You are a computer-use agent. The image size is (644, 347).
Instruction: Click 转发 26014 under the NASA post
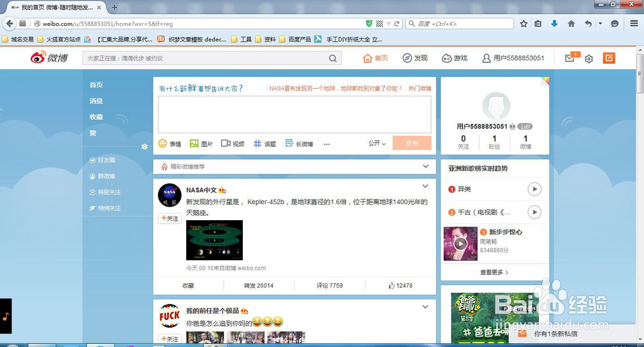[259, 285]
